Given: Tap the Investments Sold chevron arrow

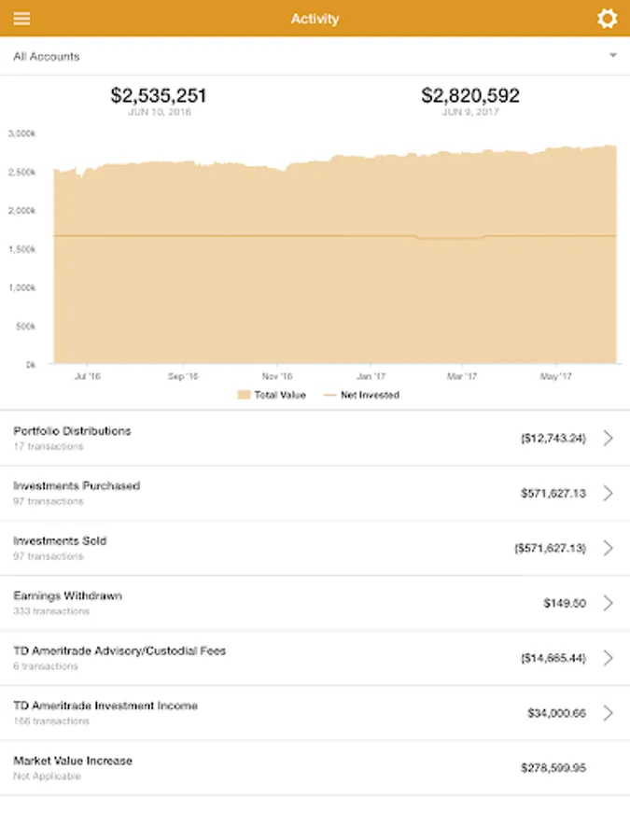Looking at the screenshot, I should pyautogui.click(x=609, y=548).
